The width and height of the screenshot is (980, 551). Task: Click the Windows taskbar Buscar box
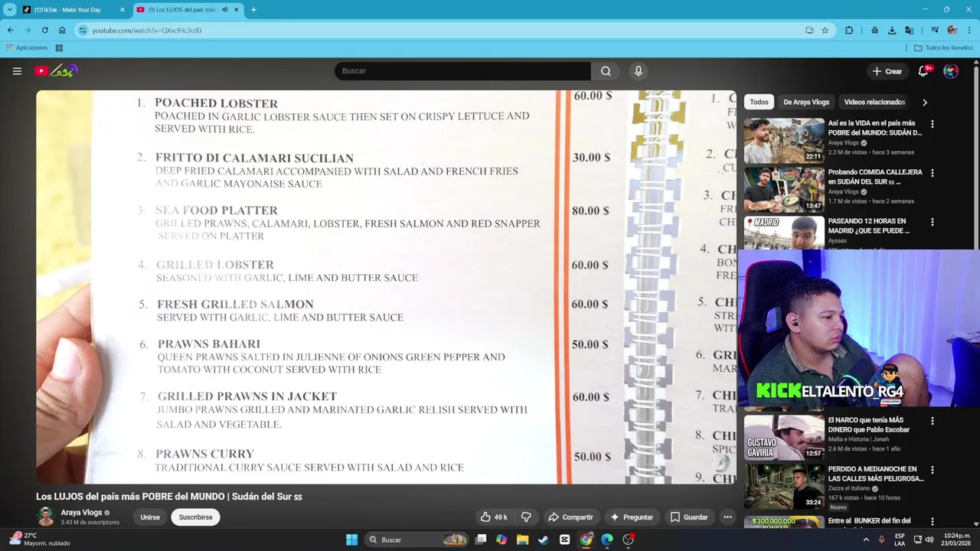(417, 540)
